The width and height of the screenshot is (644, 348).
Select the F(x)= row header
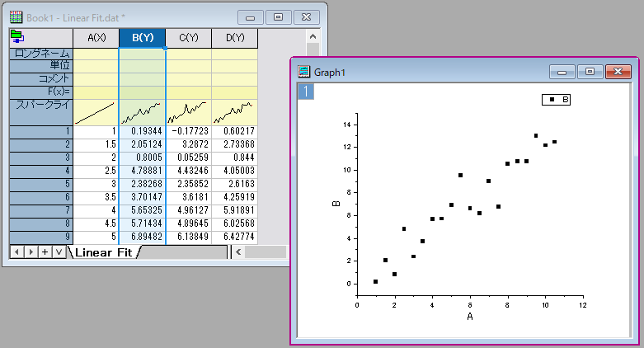[x=41, y=92]
